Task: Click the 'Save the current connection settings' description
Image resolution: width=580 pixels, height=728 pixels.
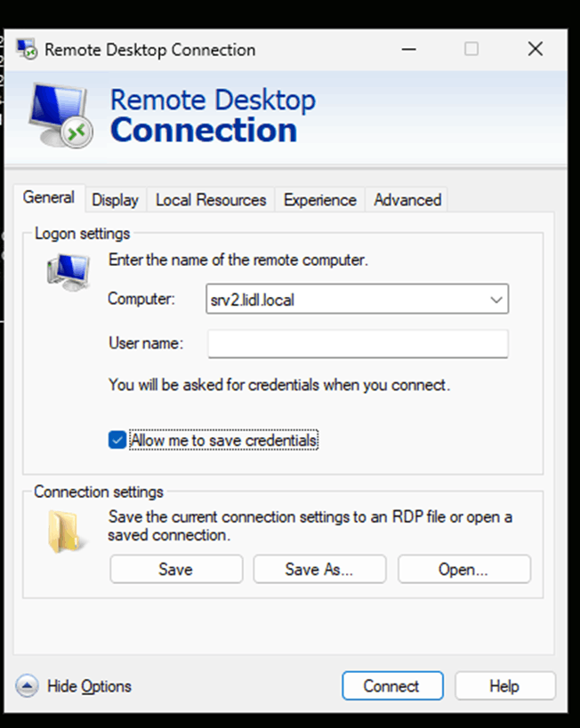Action: pos(310,526)
